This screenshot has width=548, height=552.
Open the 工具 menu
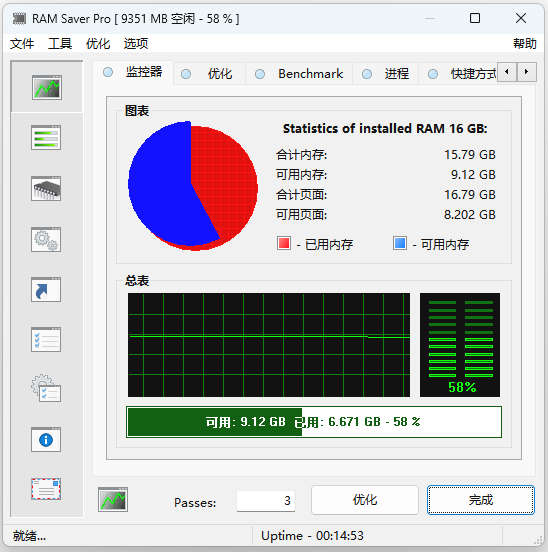60,44
